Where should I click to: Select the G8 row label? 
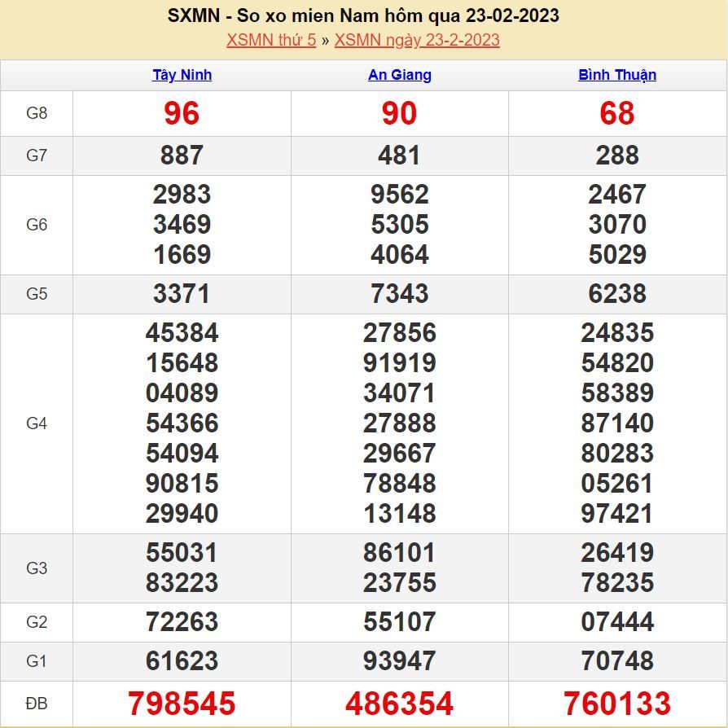click(x=37, y=113)
